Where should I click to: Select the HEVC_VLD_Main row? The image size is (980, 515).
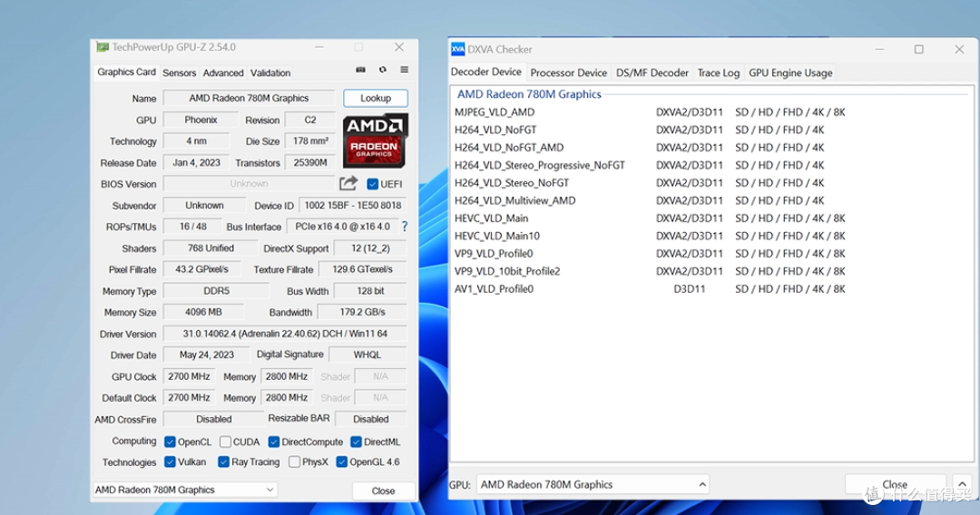650,219
